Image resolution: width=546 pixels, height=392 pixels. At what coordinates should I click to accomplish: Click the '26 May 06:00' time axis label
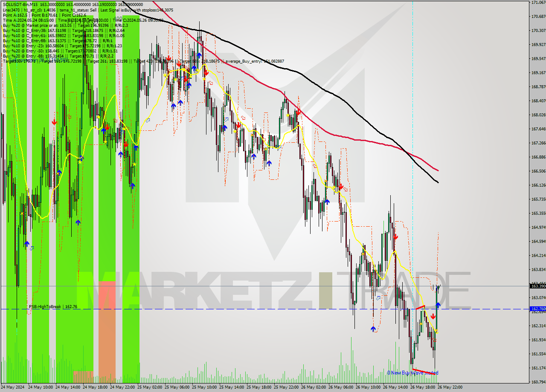pos(342,388)
